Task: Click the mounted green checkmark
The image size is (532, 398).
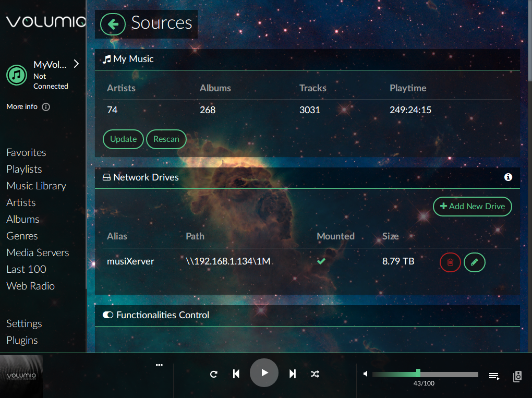Action: [321, 261]
